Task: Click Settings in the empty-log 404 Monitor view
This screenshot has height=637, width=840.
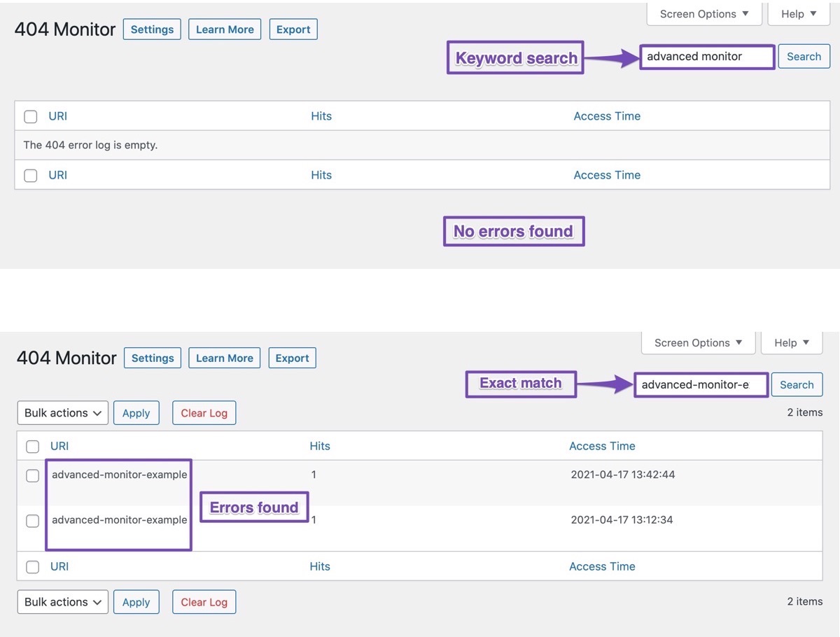Action: 152,29
